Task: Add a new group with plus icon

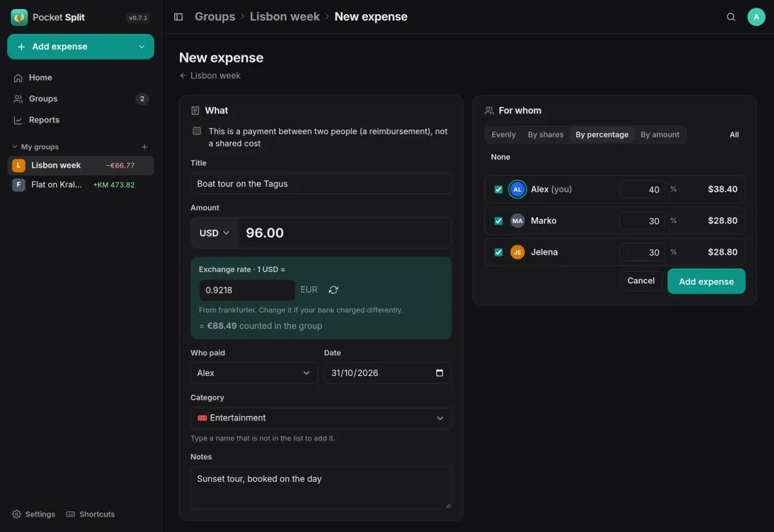Action: [x=144, y=147]
